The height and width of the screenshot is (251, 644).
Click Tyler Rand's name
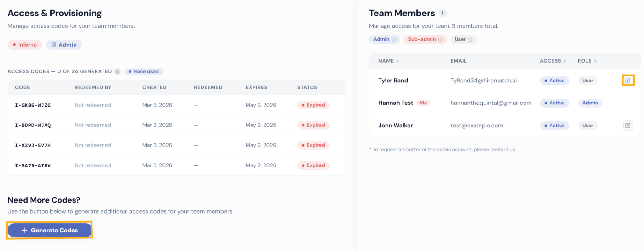point(393,81)
